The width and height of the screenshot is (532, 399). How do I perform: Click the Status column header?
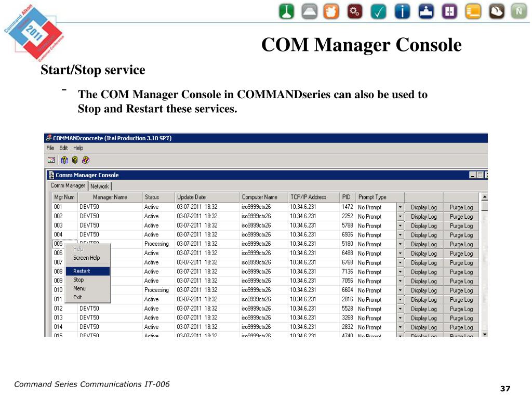(158, 197)
